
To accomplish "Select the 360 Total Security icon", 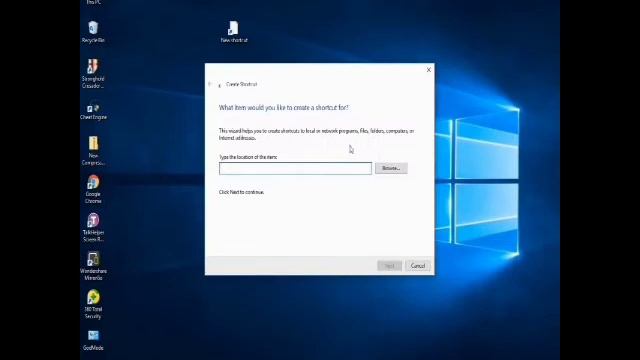I will point(93,304).
